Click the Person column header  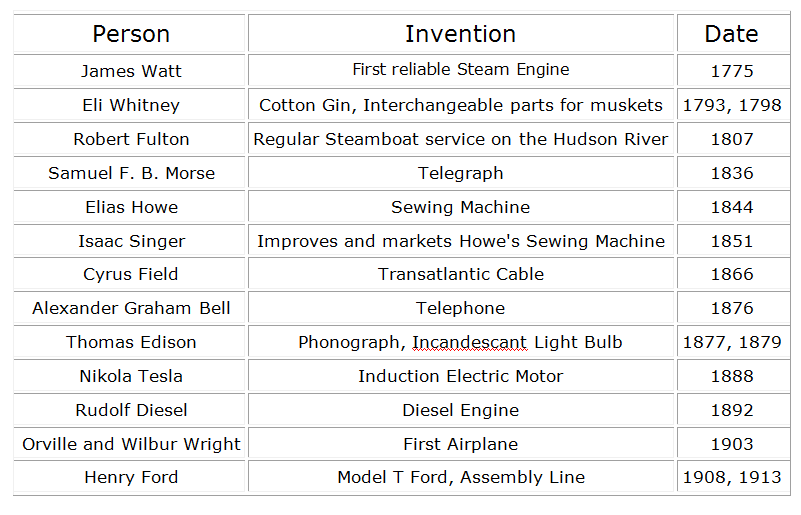click(131, 34)
